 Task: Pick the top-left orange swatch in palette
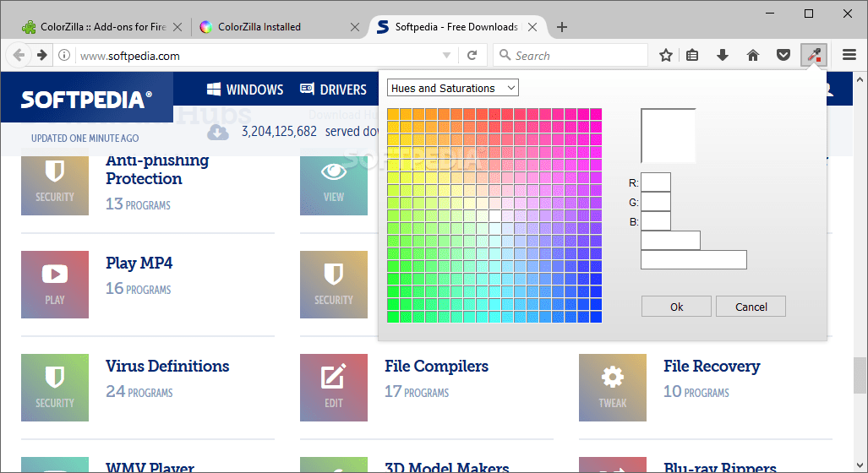(393, 114)
